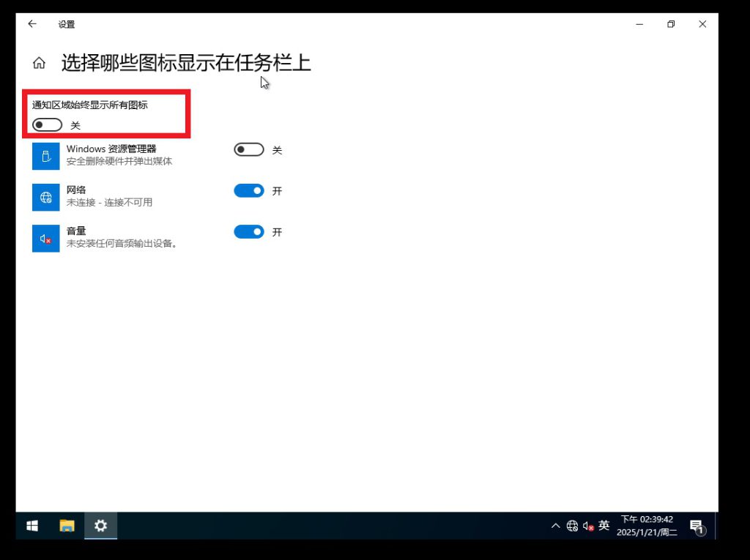Click the 音量 speaker tile in the list
This screenshot has width=750, height=560.
click(45, 239)
